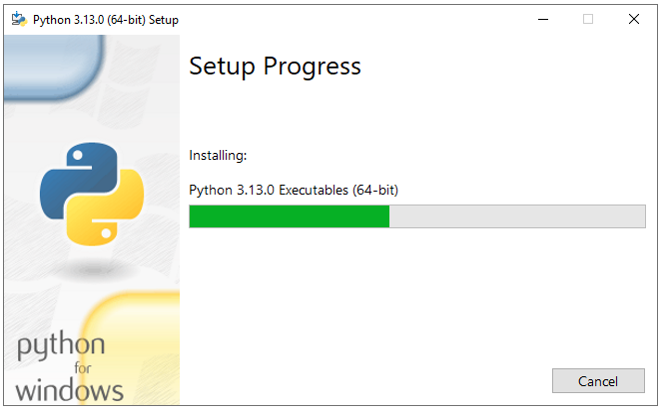Click the Cancel button
The width and height of the screenshot is (663, 408).
click(598, 381)
